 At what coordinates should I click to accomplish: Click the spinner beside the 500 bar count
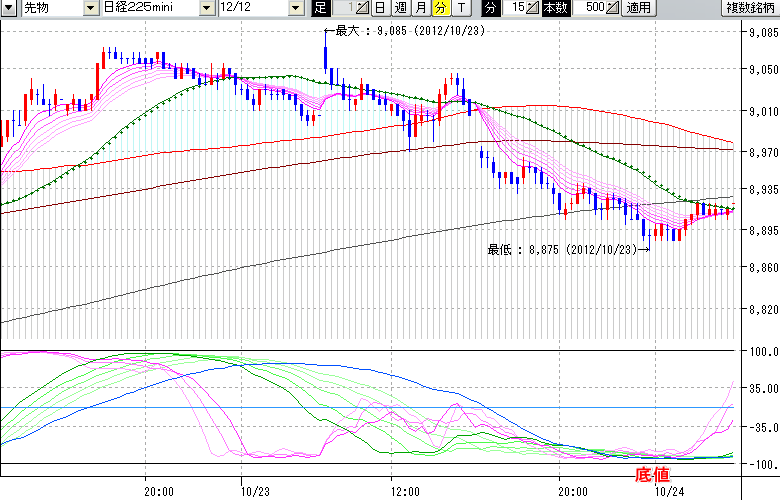pyautogui.click(x=612, y=8)
